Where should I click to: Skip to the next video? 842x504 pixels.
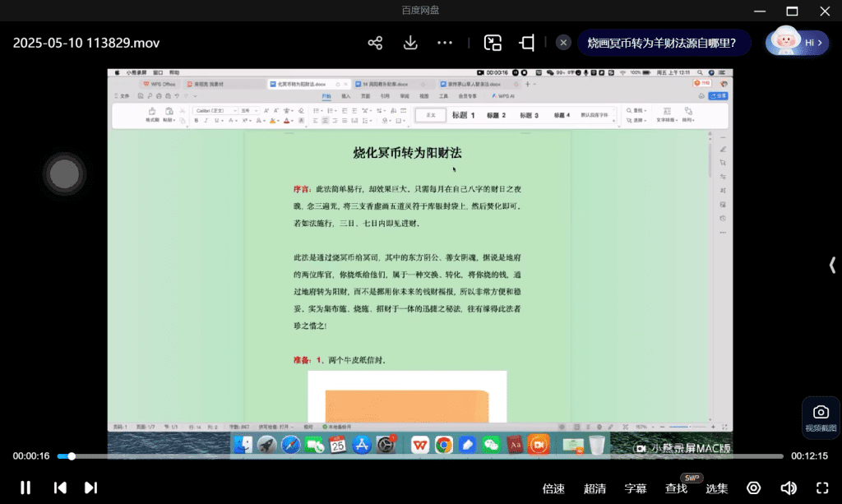[x=91, y=488]
